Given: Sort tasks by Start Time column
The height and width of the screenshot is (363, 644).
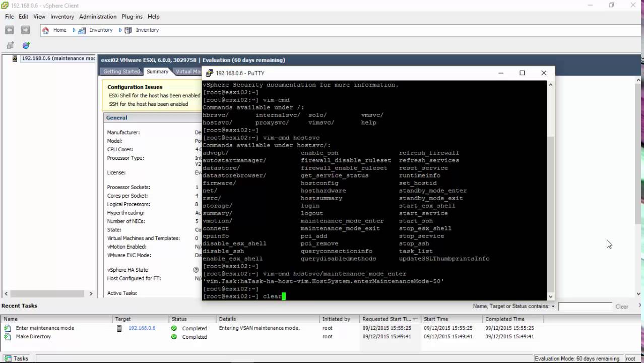Looking at the screenshot, I should [x=452, y=319].
